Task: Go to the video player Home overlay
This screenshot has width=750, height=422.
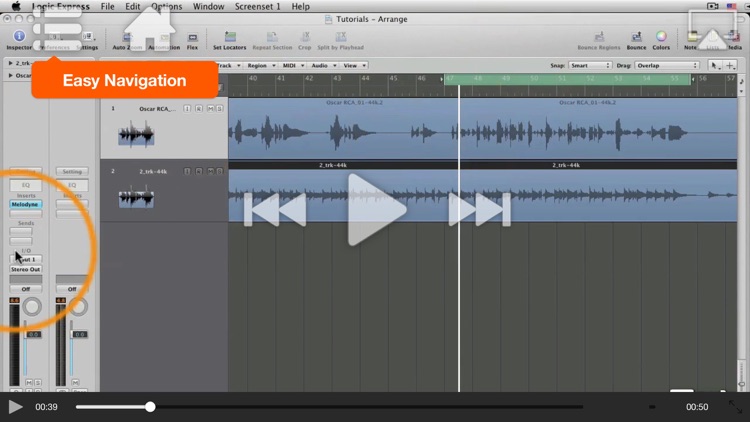Action: click(x=149, y=30)
